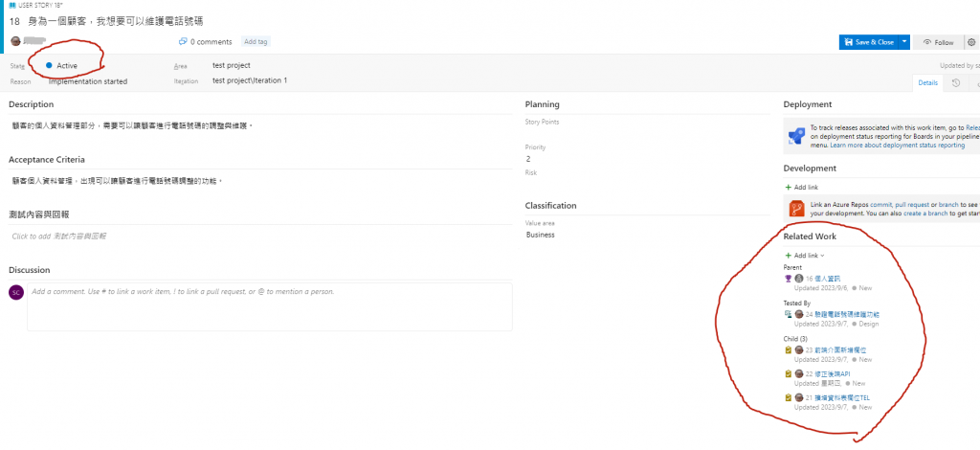Click the 0 comments icon
This screenshot has height=450, width=980.
point(184,42)
